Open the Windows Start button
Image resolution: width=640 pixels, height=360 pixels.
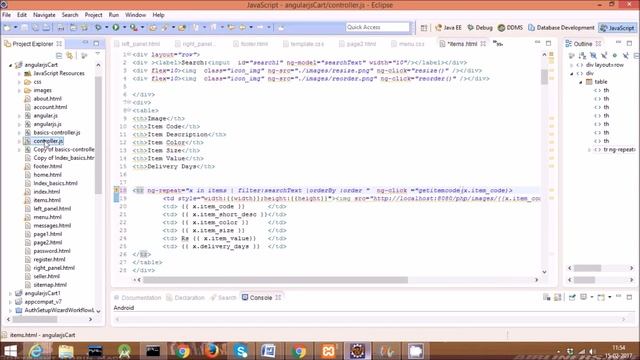[11, 351]
